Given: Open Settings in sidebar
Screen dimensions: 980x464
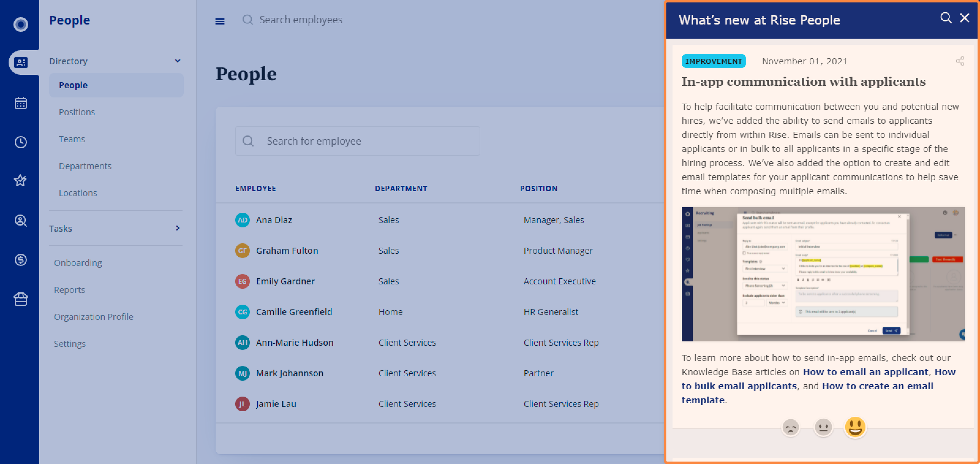Looking at the screenshot, I should (70, 344).
